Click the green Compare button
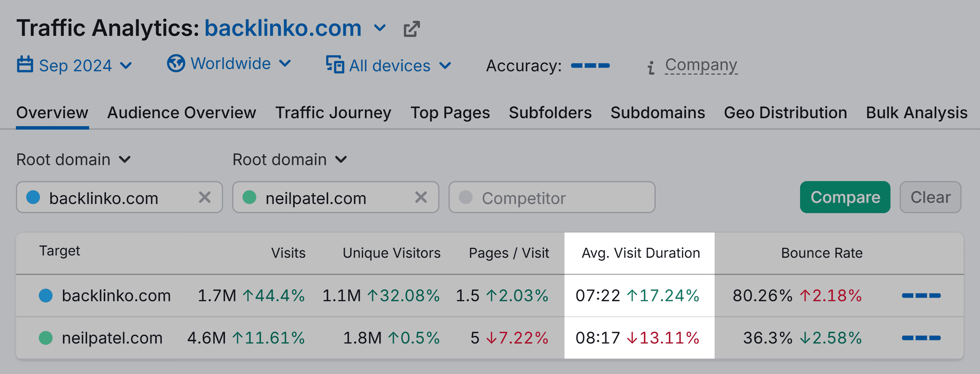Screen dimensions: 980x374 [x=845, y=197]
